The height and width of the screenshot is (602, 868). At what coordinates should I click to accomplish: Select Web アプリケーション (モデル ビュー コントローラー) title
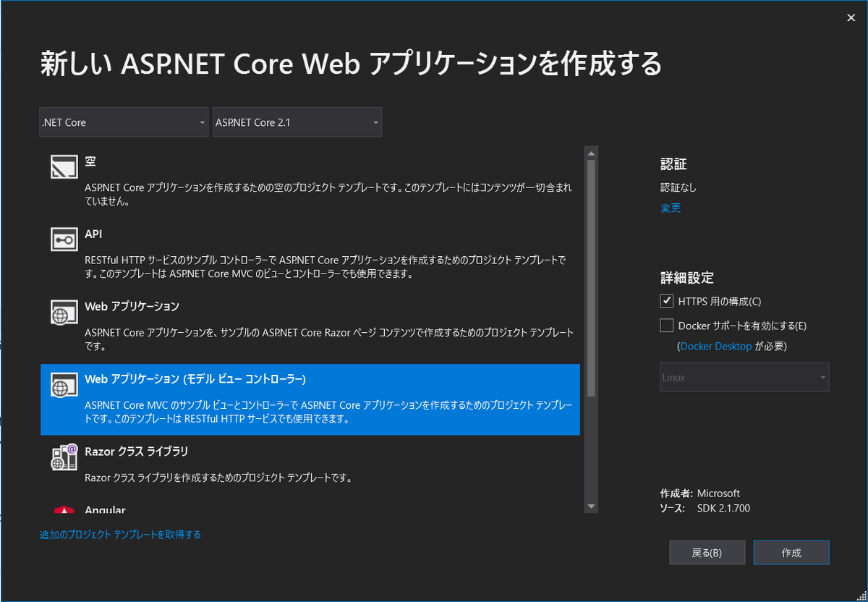tap(195, 378)
